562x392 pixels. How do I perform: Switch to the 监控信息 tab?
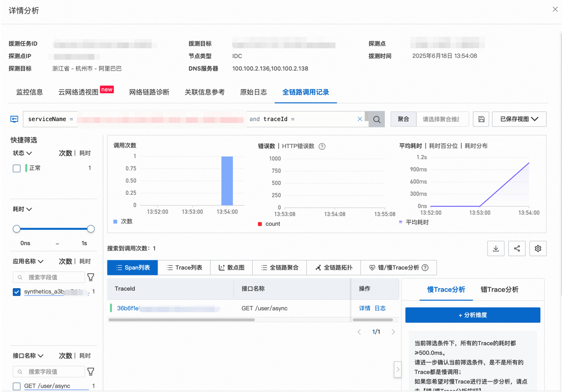pos(30,92)
